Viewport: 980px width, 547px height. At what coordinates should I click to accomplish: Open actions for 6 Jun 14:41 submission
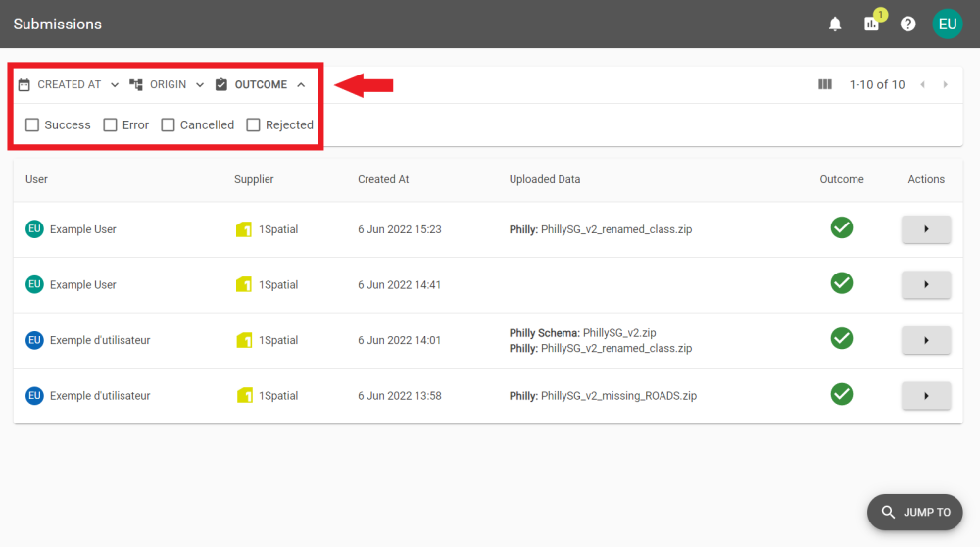pos(926,284)
